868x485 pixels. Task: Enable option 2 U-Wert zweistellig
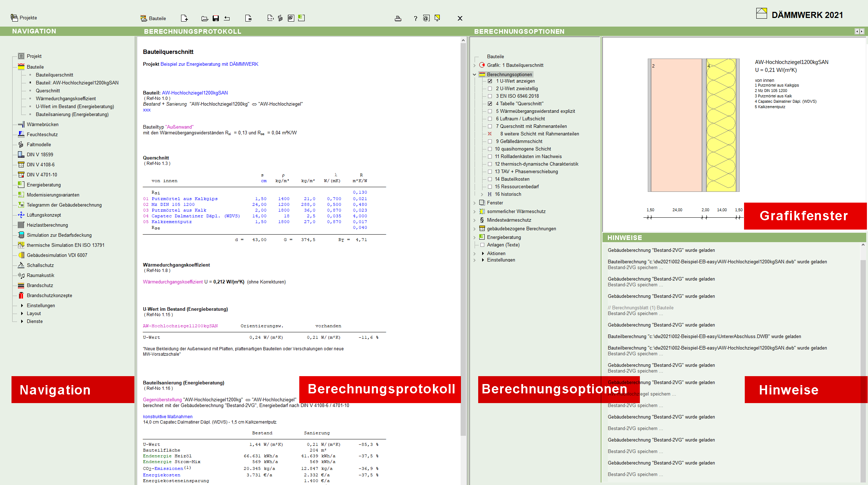tap(490, 89)
